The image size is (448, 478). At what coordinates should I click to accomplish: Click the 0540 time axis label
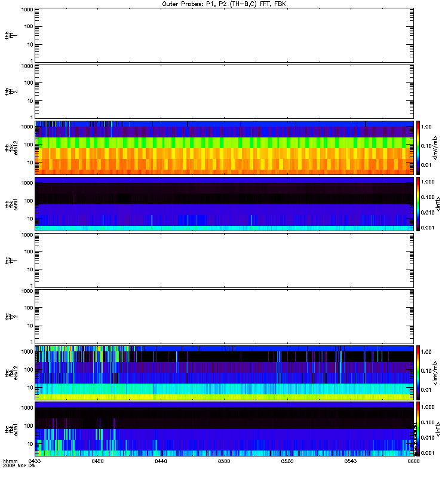coord(351,461)
